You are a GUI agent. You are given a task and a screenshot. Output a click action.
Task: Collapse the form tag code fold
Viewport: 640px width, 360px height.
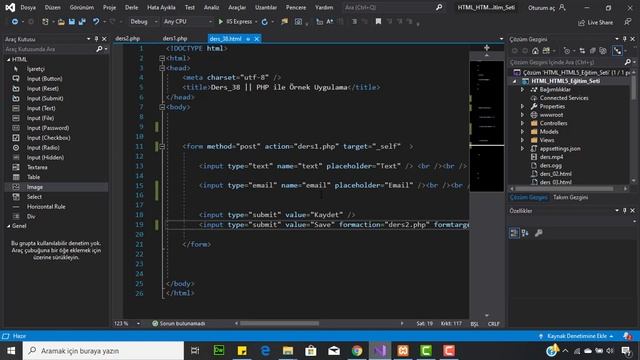coord(162,147)
